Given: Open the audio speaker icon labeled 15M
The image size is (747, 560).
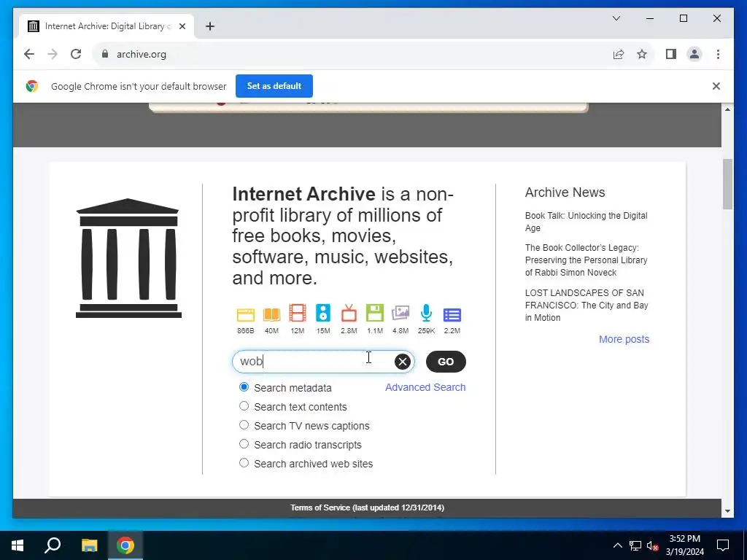Looking at the screenshot, I should click(x=323, y=314).
